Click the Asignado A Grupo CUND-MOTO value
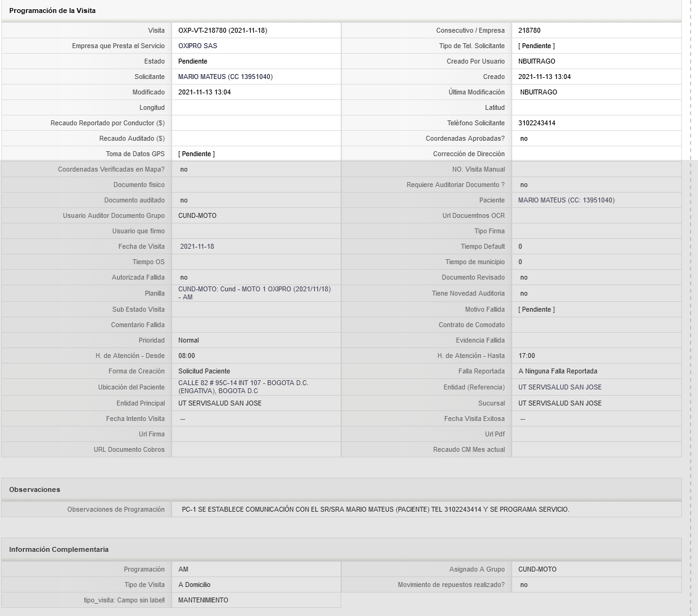Screen dimensions: 698x616 pos(537,569)
